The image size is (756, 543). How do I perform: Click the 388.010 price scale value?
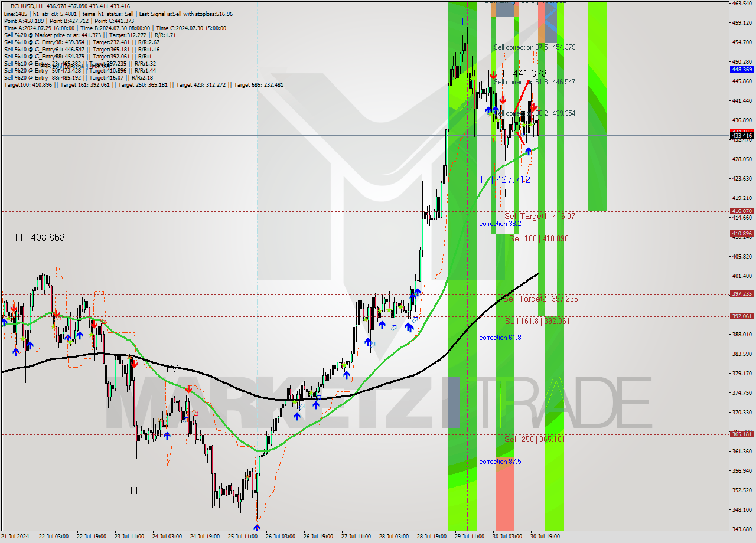742,334
